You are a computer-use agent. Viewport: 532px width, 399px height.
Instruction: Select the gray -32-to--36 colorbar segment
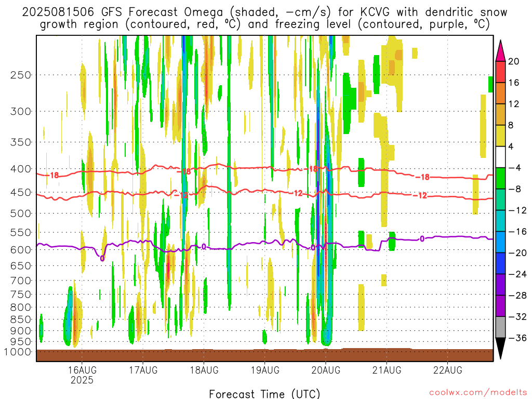click(500, 327)
